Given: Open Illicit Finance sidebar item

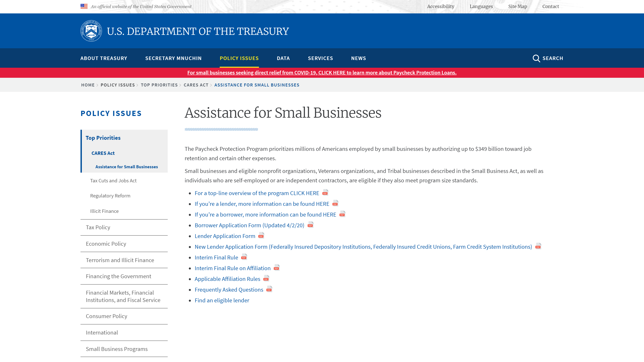Looking at the screenshot, I should tap(104, 211).
